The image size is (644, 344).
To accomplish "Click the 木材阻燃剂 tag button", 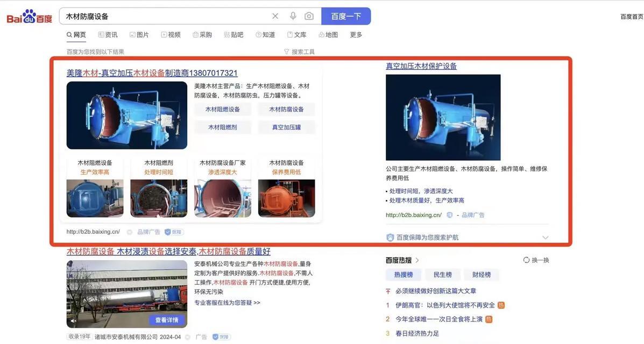I will 223,127.
